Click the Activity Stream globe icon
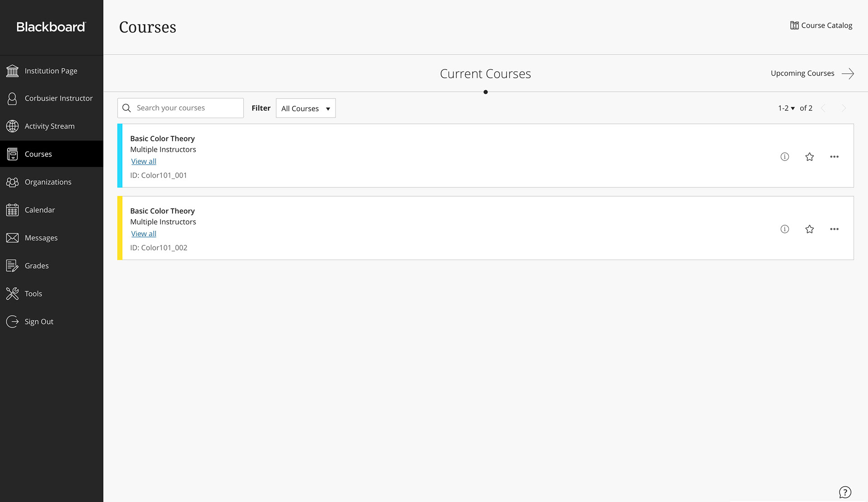This screenshot has width=868, height=502. pyautogui.click(x=12, y=126)
